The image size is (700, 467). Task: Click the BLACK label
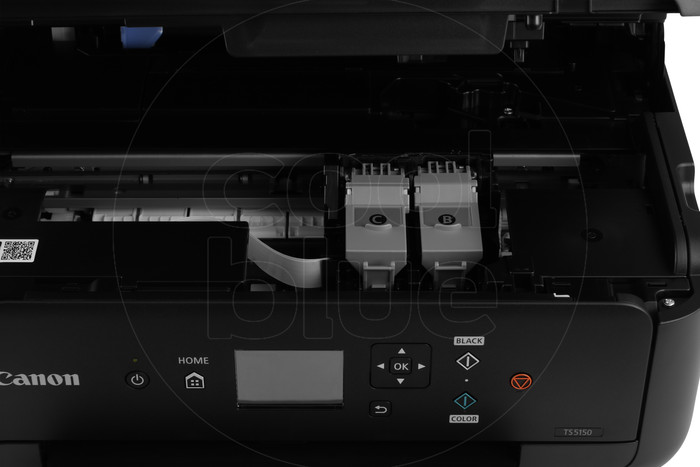click(x=469, y=341)
